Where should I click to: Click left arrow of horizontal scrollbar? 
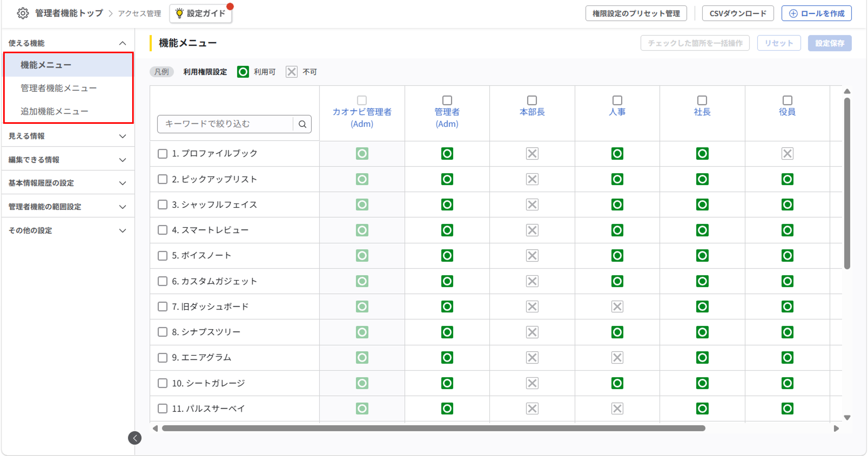(155, 428)
